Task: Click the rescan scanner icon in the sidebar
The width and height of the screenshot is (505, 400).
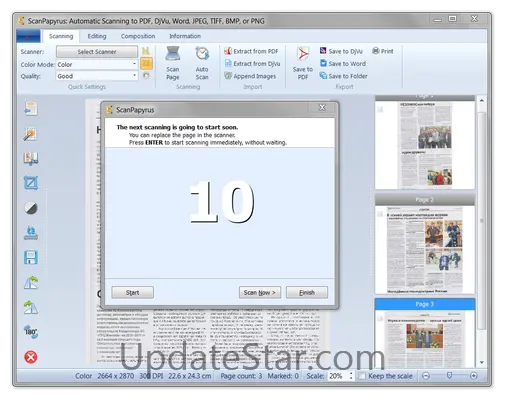Action: click(x=31, y=233)
